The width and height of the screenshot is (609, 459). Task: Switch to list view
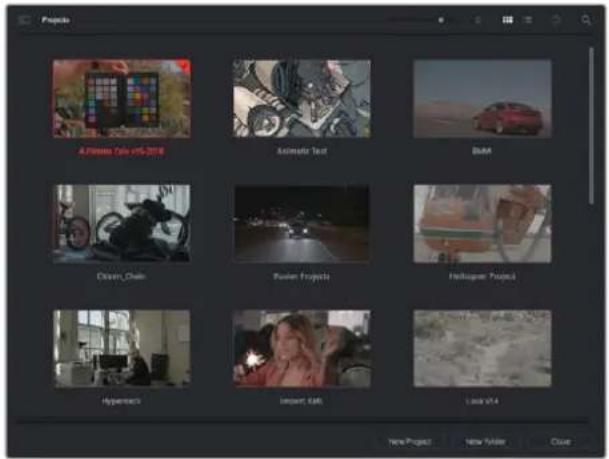(527, 20)
